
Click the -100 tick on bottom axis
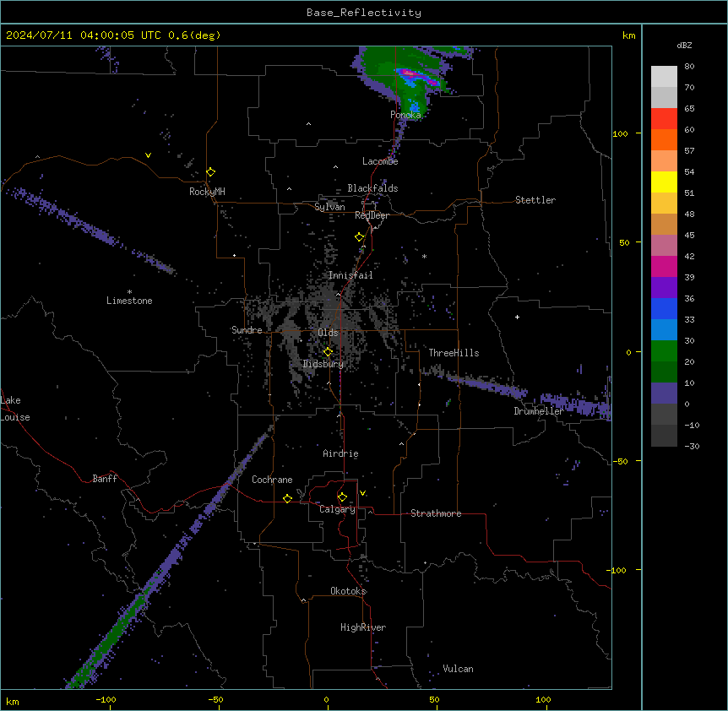pos(106,699)
